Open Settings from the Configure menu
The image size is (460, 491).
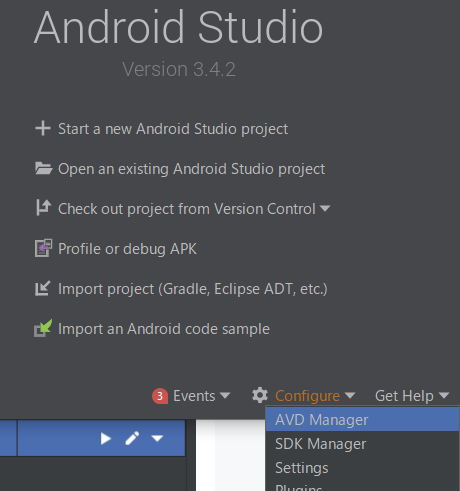(362, 468)
